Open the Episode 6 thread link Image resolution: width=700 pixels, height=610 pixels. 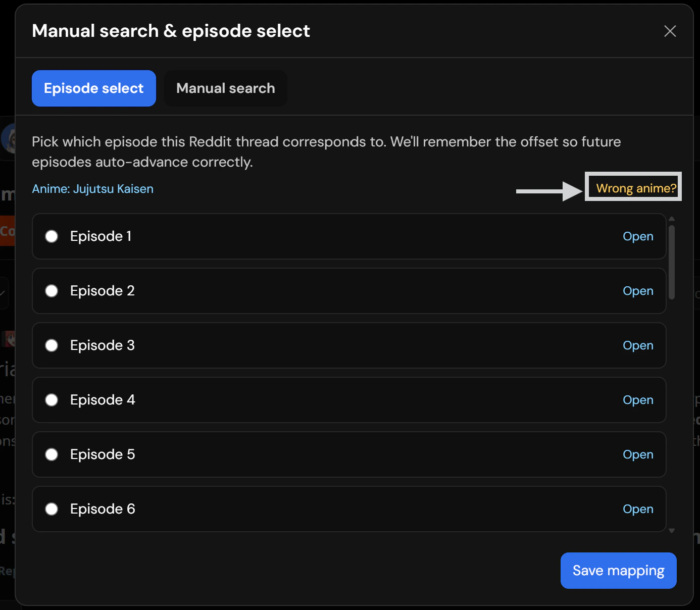click(x=638, y=509)
